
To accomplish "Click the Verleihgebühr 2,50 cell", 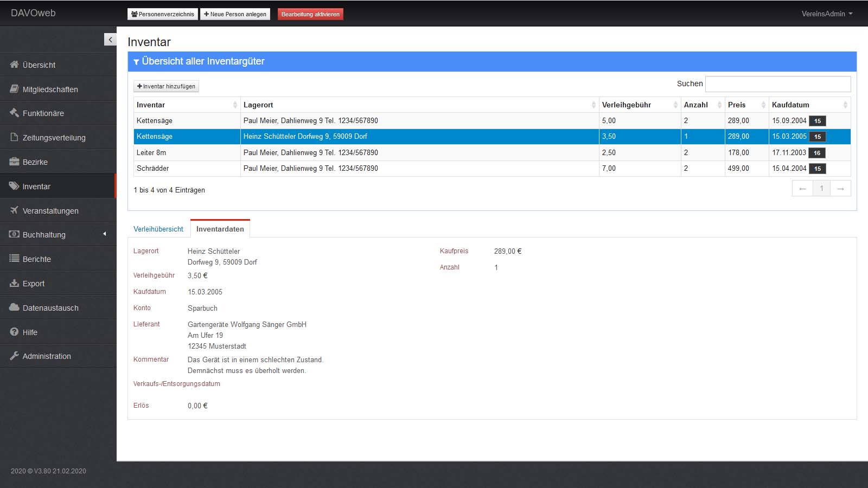I will (640, 152).
